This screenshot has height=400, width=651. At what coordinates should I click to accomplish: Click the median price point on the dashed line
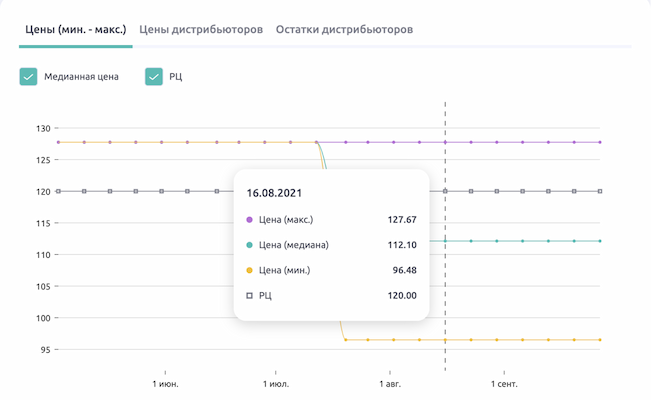click(x=445, y=241)
